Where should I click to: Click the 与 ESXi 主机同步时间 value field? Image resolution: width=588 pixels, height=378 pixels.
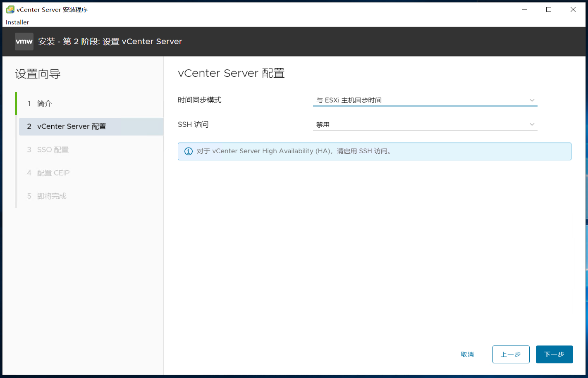click(x=372, y=100)
